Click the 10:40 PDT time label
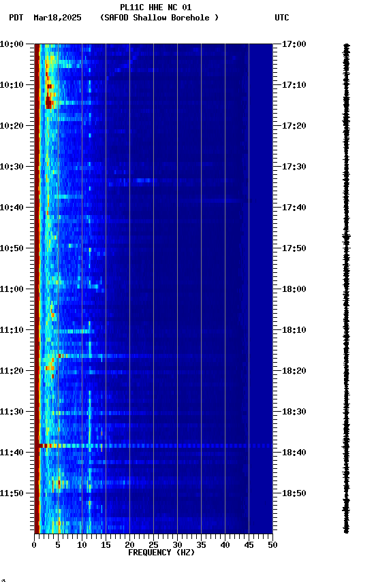This screenshot has height=588, width=376. 12,208
